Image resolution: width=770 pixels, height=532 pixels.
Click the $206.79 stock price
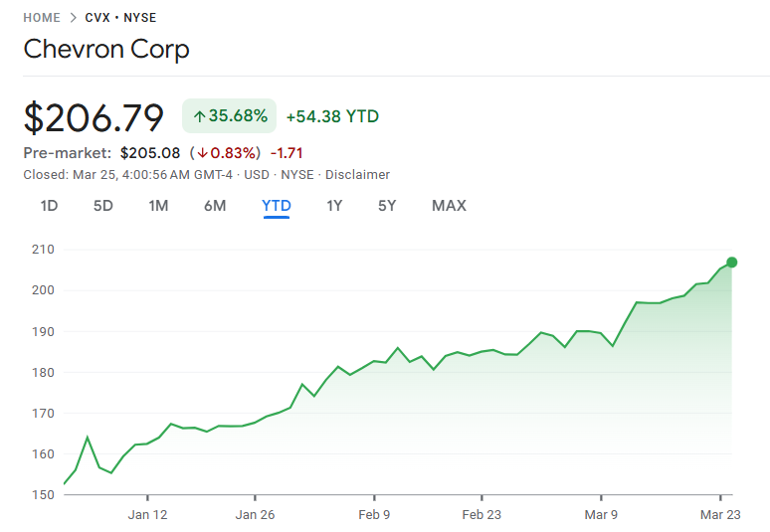[x=94, y=117]
